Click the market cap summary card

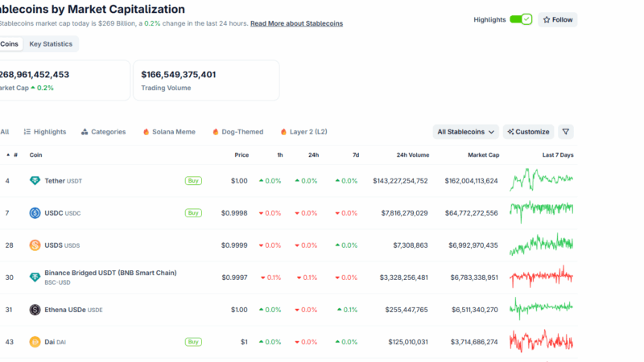coord(64,80)
